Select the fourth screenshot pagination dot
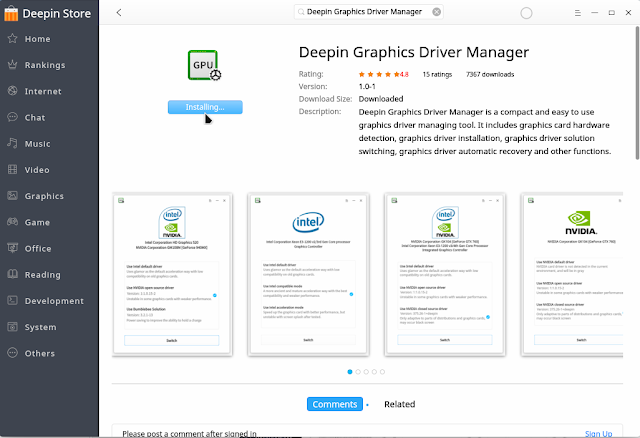The height and width of the screenshot is (438, 640). pyautogui.click(x=374, y=371)
